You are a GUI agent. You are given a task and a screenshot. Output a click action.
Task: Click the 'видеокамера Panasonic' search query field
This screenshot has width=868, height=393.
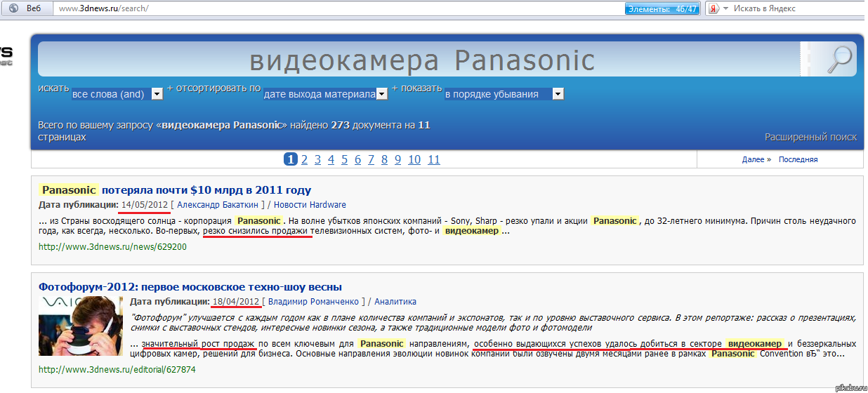click(x=421, y=60)
